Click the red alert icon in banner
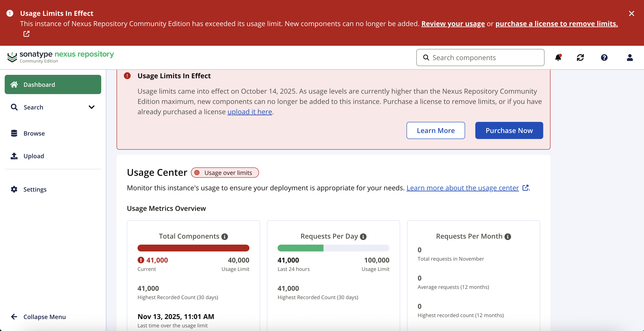 (x=10, y=13)
